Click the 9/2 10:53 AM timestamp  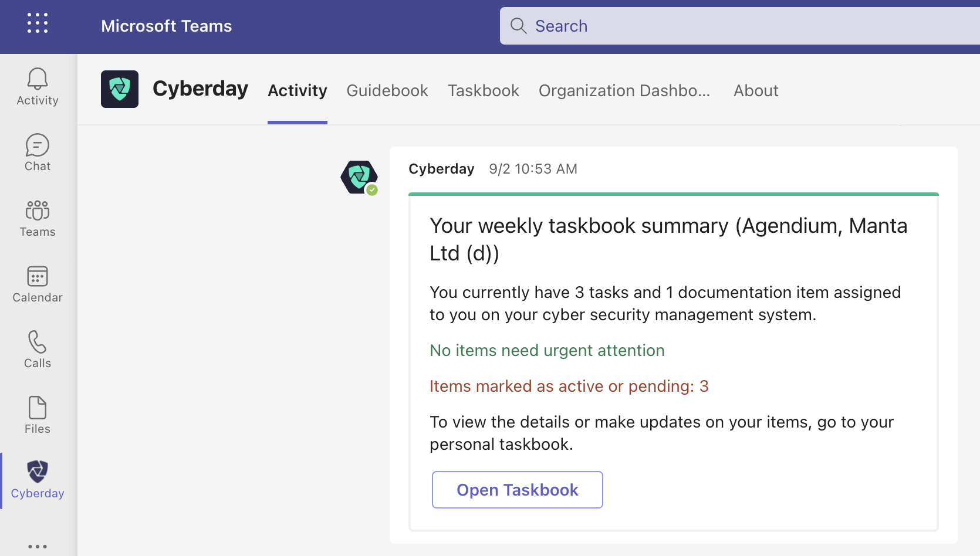coord(533,169)
